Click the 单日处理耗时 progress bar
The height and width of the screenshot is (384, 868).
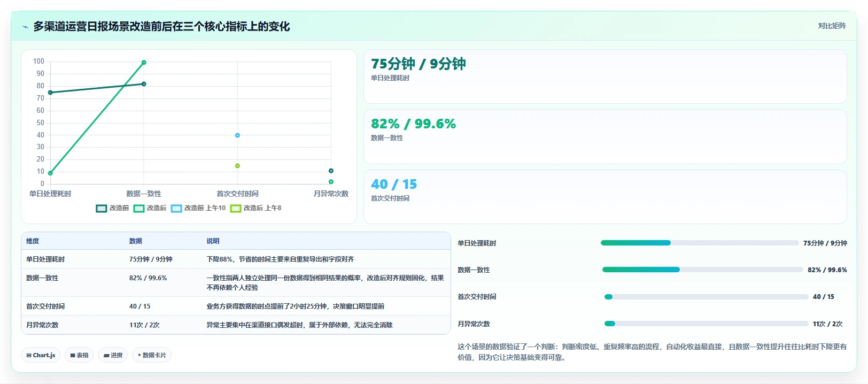[700, 243]
